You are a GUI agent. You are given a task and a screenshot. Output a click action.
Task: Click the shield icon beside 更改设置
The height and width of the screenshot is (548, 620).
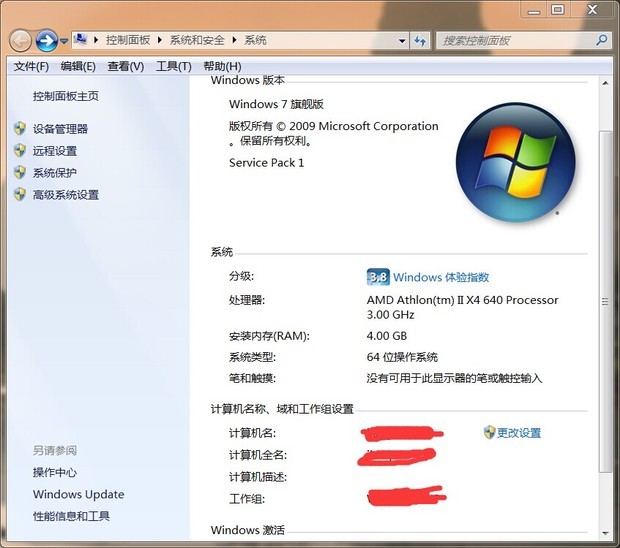(x=489, y=432)
